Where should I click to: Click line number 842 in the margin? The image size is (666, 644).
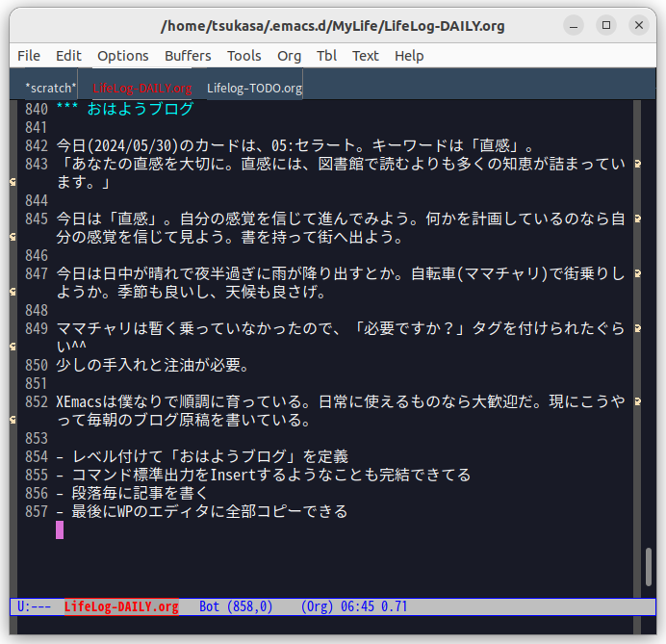point(37,145)
